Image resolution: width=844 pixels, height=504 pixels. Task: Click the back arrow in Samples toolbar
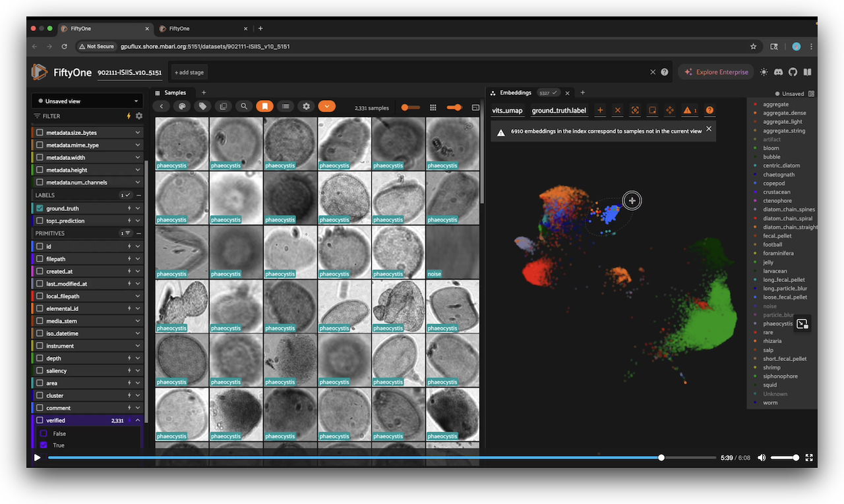tap(162, 106)
